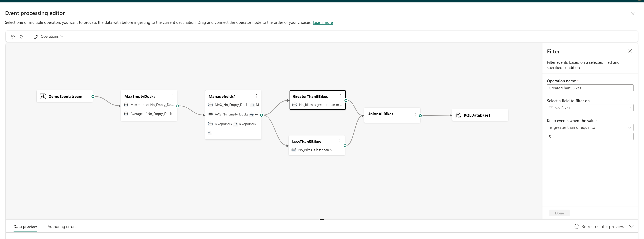644x239 pixels.
Task: Open LessThan5Bikes node three-dot menu
Action: point(340,142)
